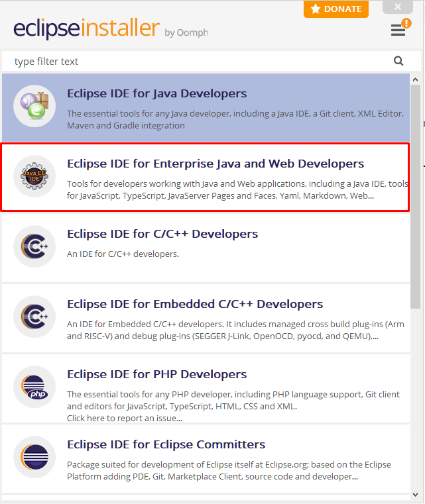Click 'An IDE for C/C++ developers.' description

(123, 254)
